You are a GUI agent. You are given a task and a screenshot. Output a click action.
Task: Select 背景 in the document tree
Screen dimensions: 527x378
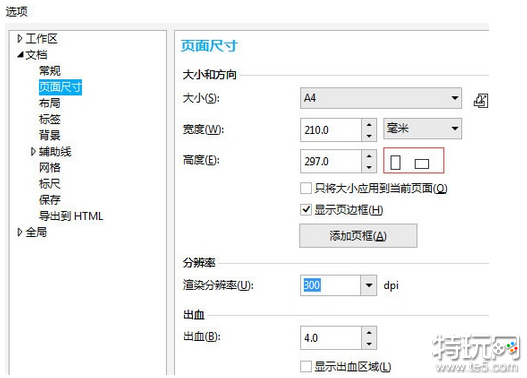(50, 135)
